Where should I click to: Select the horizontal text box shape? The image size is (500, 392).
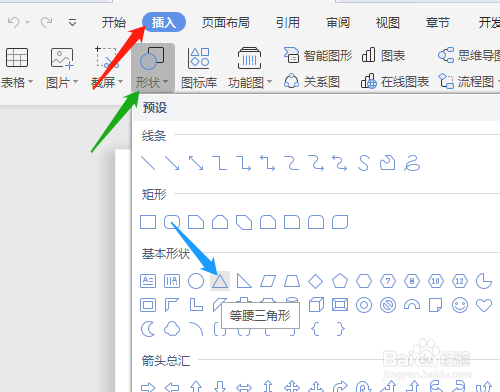pyautogui.click(x=148, y=281)
